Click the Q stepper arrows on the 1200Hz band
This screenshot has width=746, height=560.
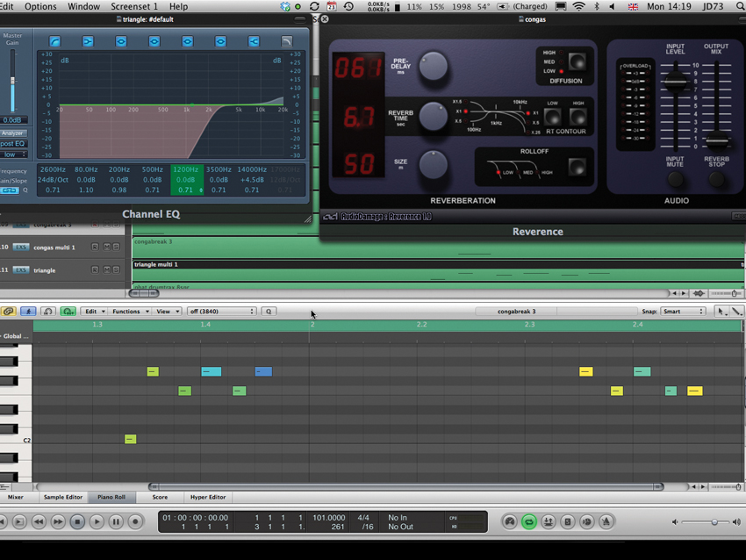(x=201, y=190)
